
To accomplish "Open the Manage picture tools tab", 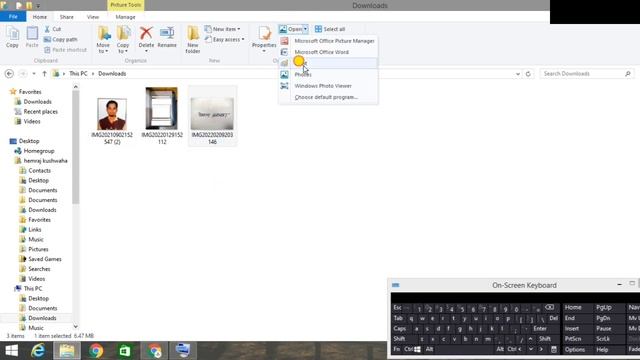I will pyautogui.click(x=125, y=17).
